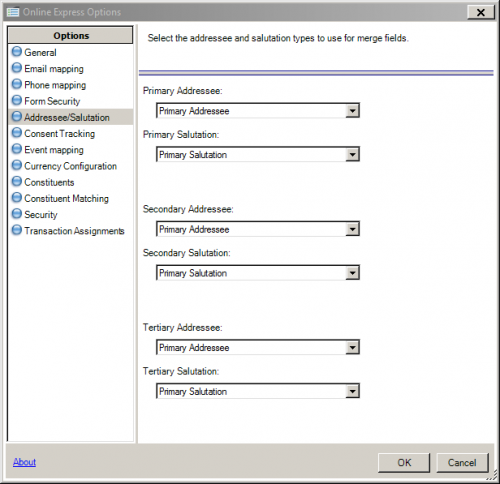The height and width of the screenshot is (484, 500).
Task: Open the Tertiary Addressee dropdown arrow
Action: click(352, 348)
